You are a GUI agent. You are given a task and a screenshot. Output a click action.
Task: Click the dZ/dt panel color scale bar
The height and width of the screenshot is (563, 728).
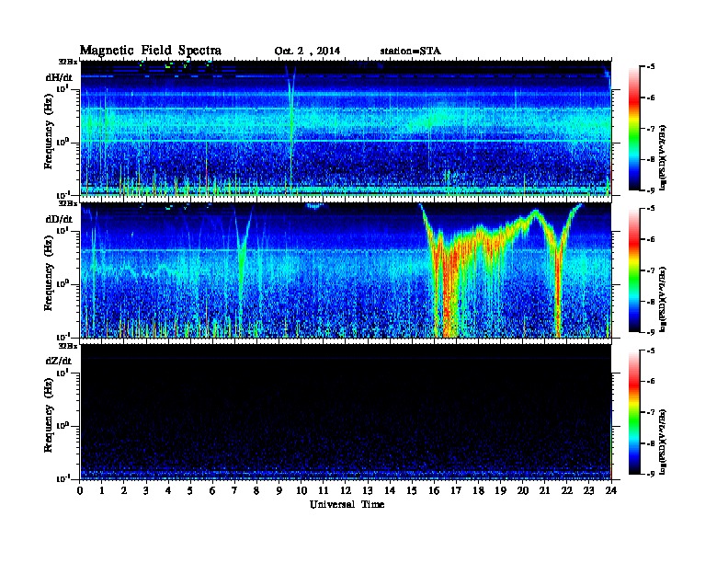pyautogui.click(x=634, y=412)
